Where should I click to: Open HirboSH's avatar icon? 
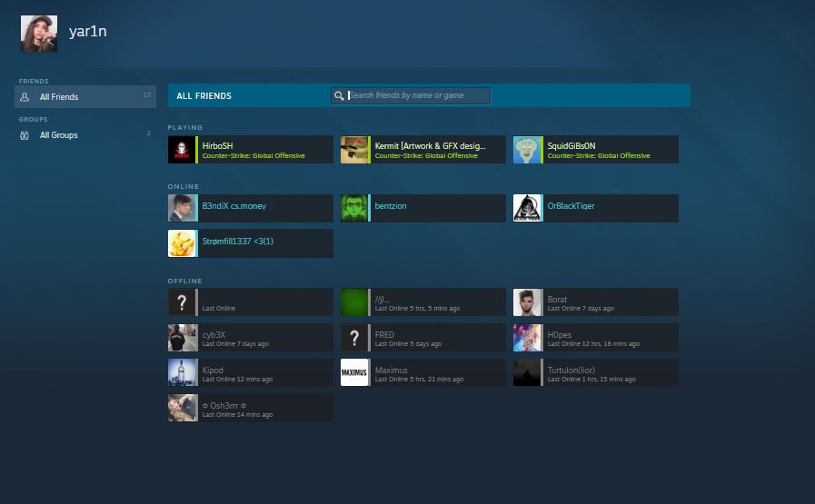tap(182, 150)
